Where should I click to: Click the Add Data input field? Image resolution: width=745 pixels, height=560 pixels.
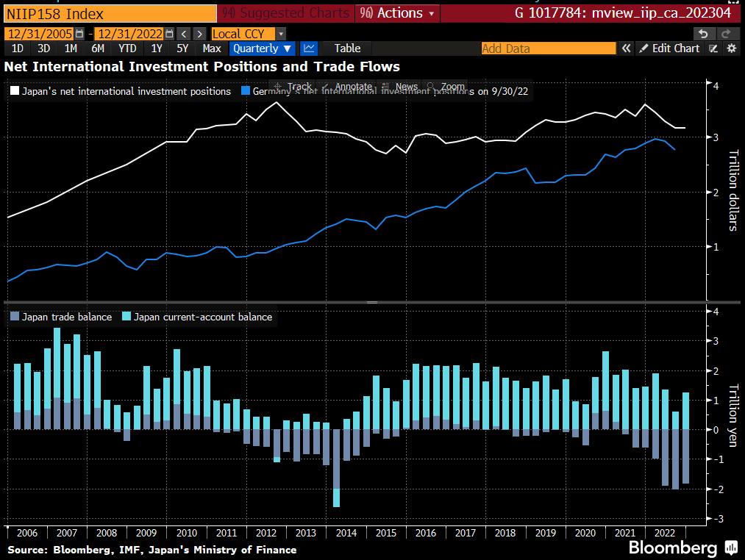(548, 49)
